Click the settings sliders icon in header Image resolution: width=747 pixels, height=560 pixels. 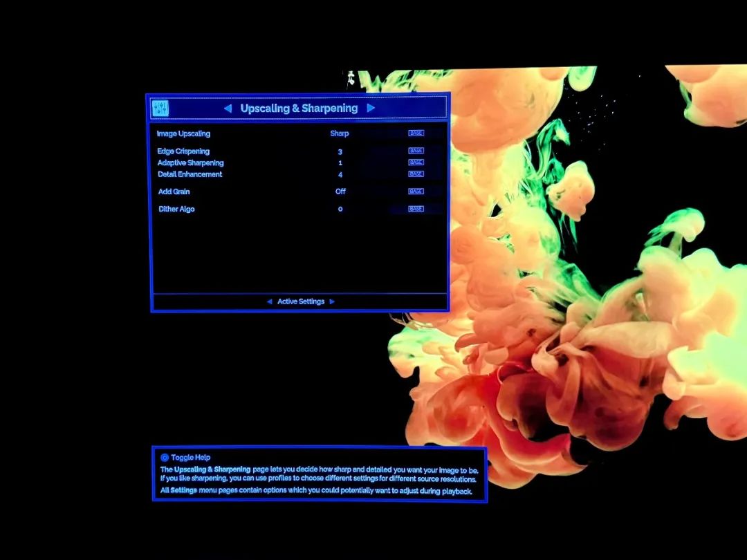[160, 108]
